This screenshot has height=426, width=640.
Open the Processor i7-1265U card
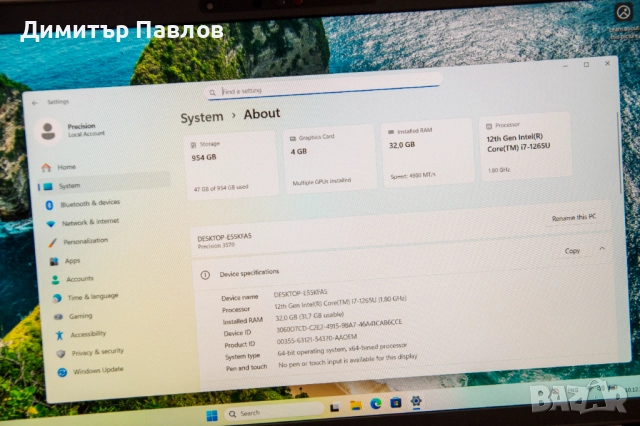tap(525, 145)
